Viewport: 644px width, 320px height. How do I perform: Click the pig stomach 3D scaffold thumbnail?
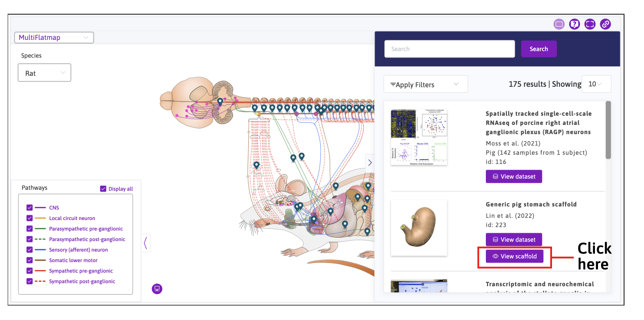coord(419,228)
